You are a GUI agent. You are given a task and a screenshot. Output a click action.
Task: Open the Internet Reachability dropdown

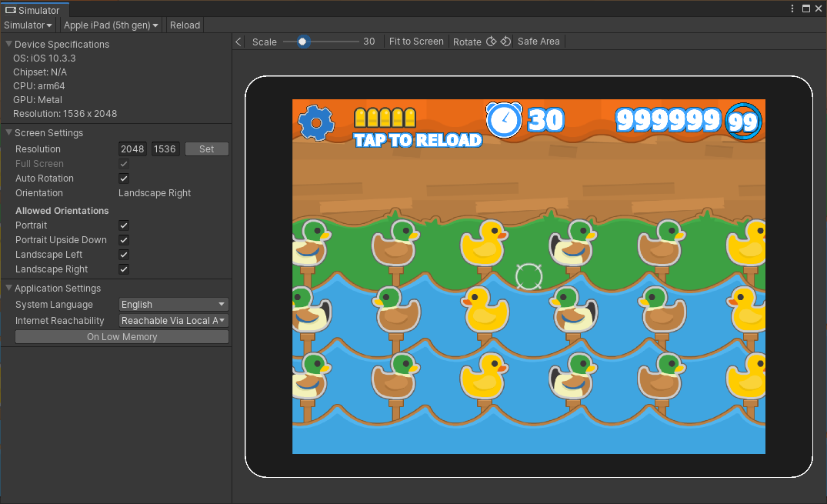click(x=174, y=320)
